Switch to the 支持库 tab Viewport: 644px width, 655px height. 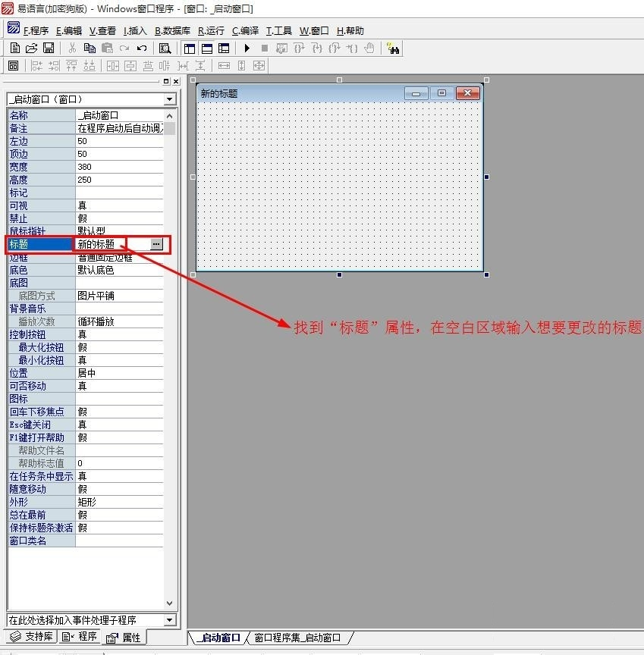pyautogui.click(x=32, y=636)
